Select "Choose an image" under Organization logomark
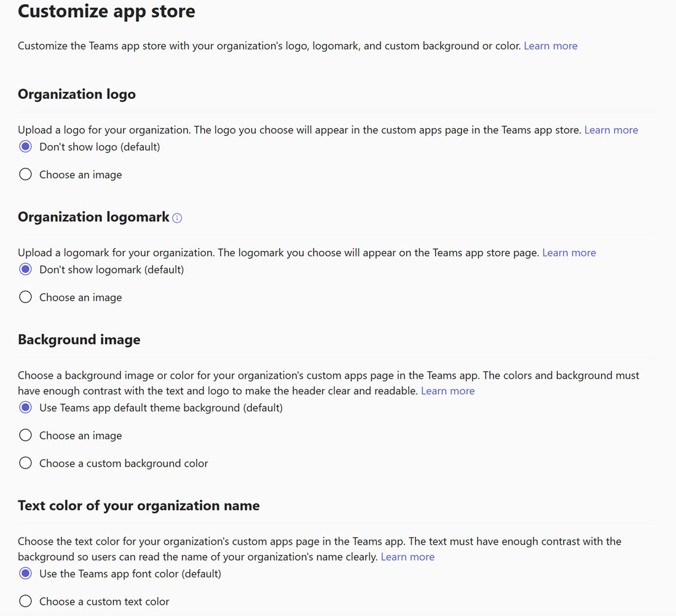 [x=25, y=298]
